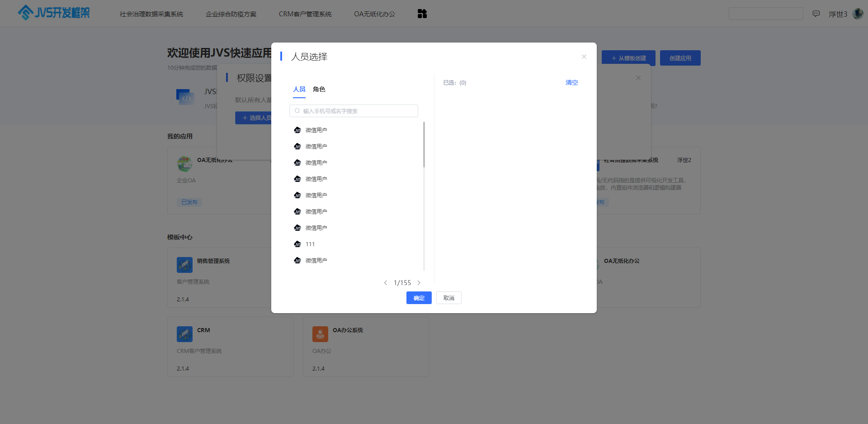The width and height of the screenshot is (868, 424).
Task: Click the 创建应用 button
Action: [x=680, y=58]
